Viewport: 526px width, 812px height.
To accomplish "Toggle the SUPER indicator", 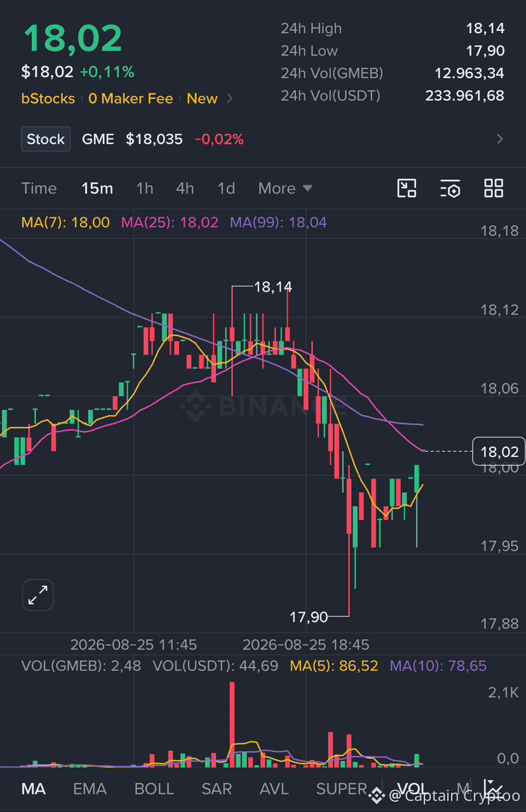I will click(342, 788).
